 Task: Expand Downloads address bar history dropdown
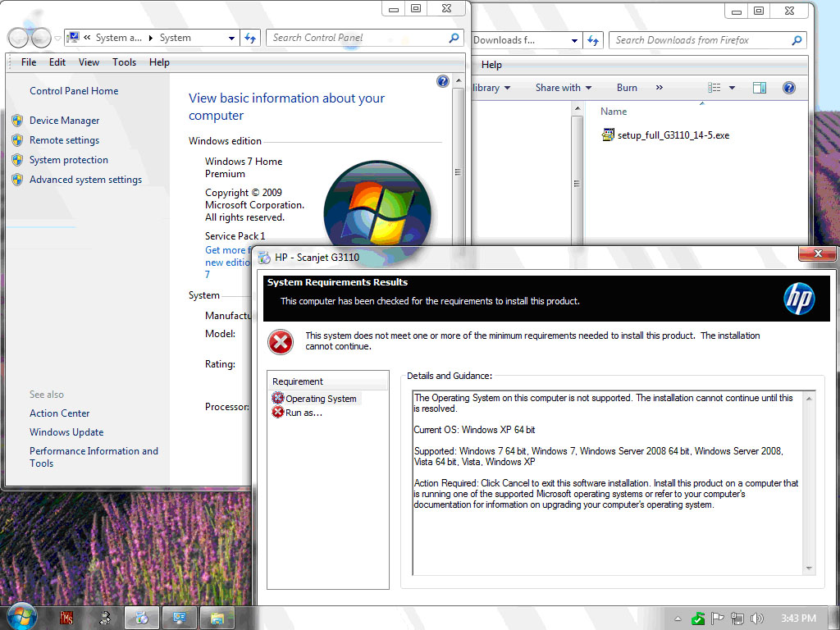pos(574,41)
